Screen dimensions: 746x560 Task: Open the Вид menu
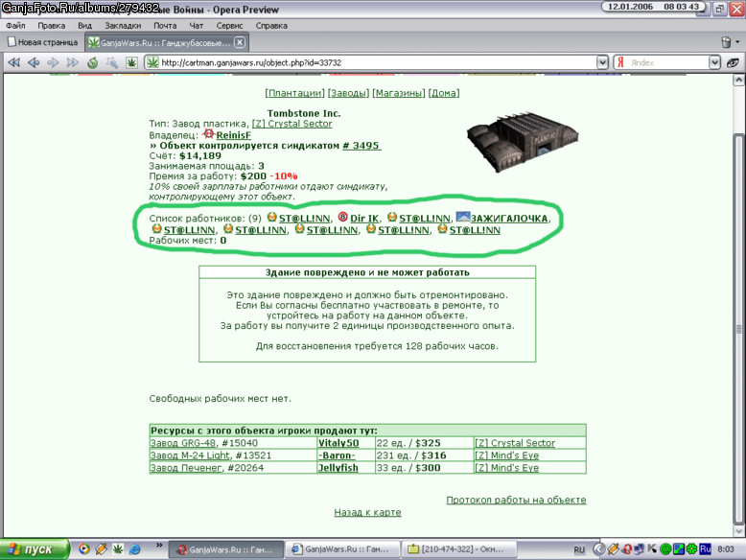[x=84, y=26]
